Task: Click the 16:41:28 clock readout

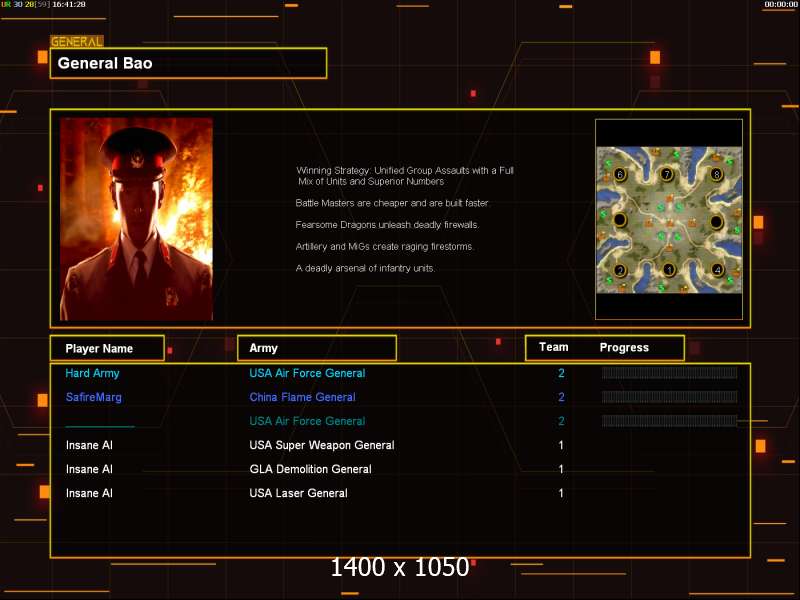Action: [x=69, y=4]
